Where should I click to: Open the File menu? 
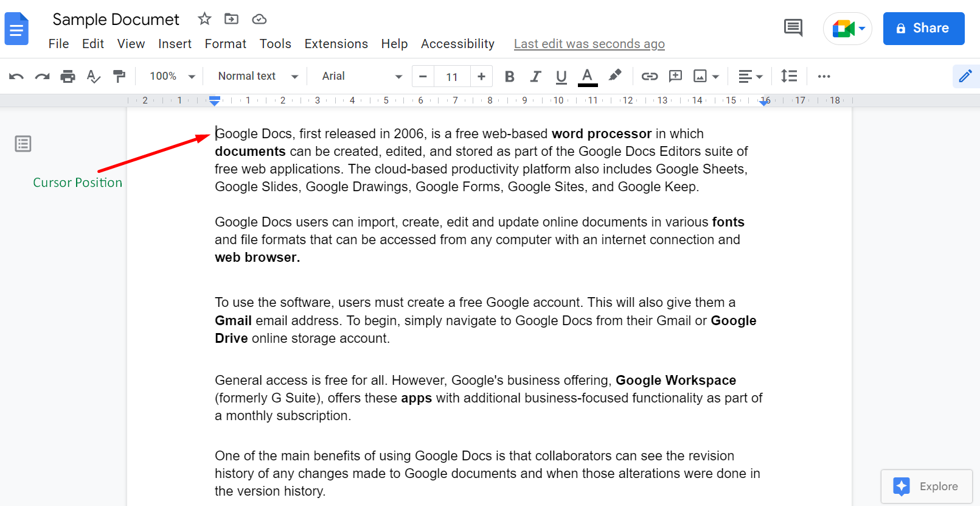[58, 44]
